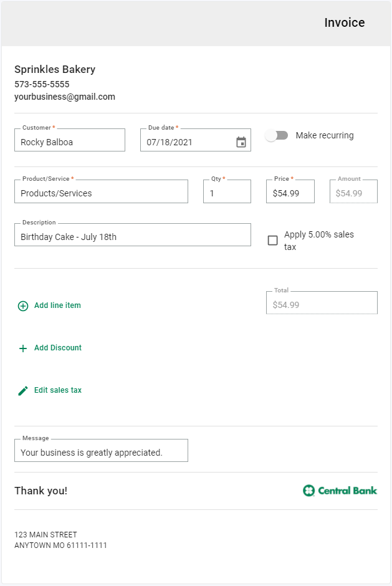Open the Edit sales tax option
The image size is (392, 586).
[58, 390]
